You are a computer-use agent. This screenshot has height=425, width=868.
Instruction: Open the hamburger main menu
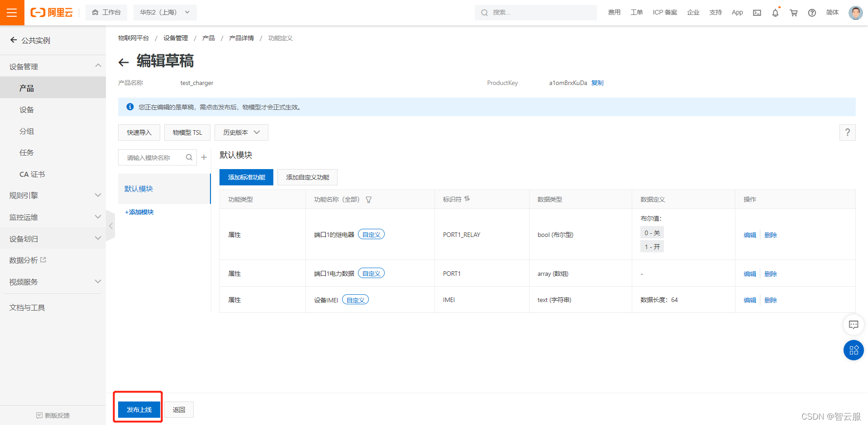pos(12,13)
